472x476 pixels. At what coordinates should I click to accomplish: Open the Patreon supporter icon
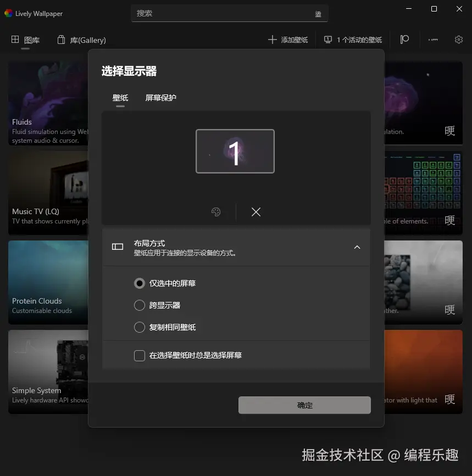point(404,40)
